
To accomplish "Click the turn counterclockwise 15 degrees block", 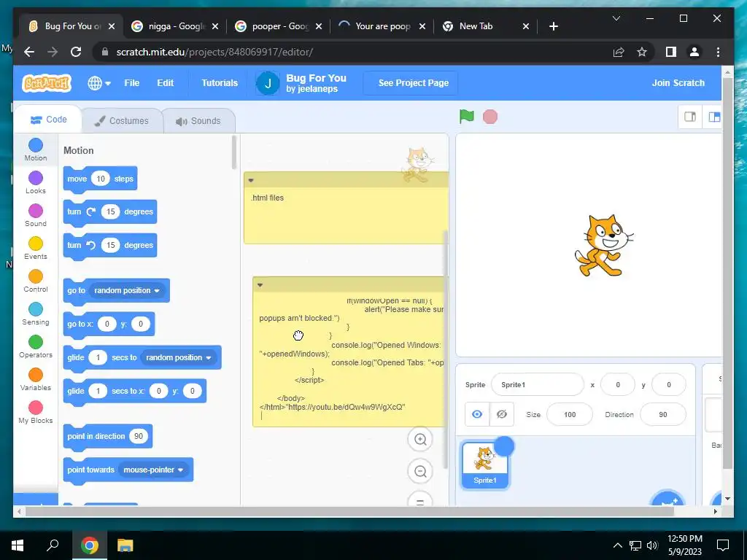I will (x=110, y=245).
